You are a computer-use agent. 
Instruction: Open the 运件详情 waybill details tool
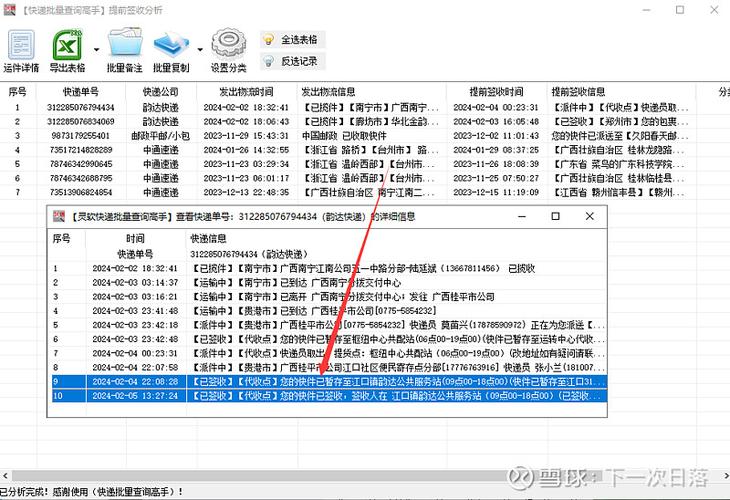coord(21,50)
